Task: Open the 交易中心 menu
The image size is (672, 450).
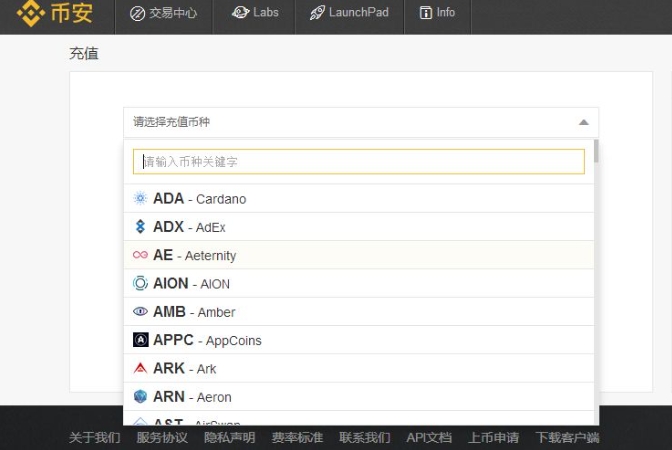Action: [164, 13]
